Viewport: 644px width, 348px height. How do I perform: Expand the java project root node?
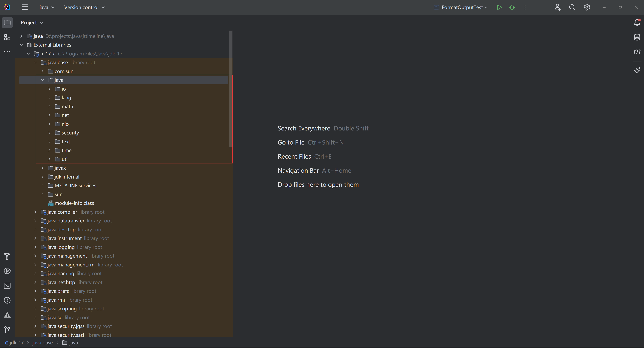[21, 36]
